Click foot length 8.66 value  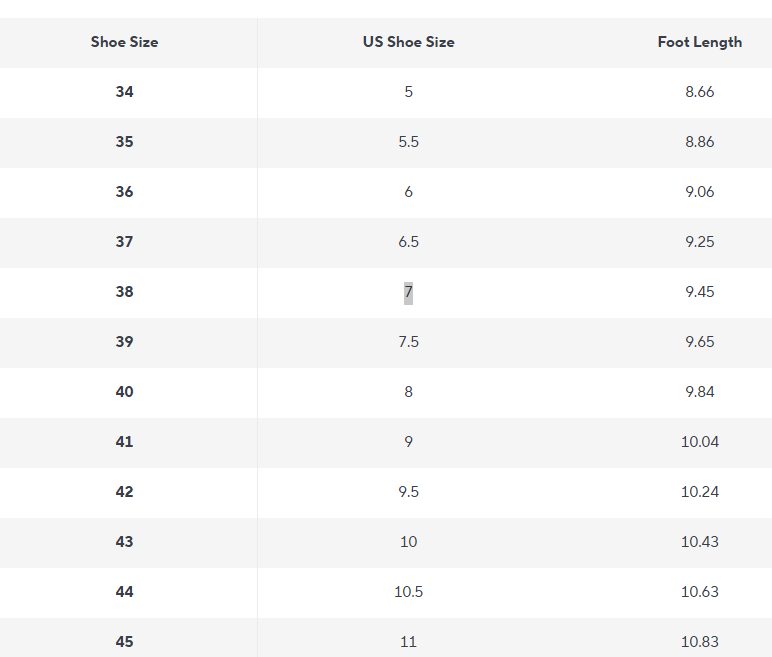(699, 92)
